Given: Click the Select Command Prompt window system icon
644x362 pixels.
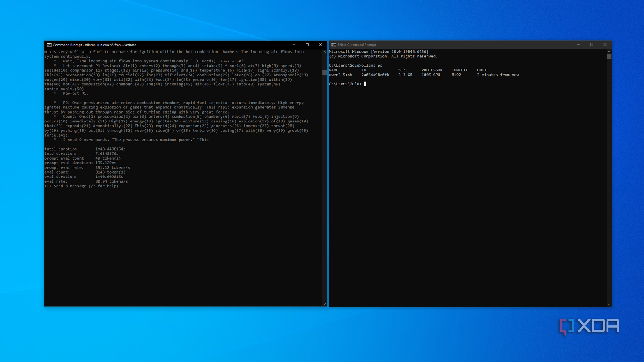Looking at the screenshot, I should [334, 45].
